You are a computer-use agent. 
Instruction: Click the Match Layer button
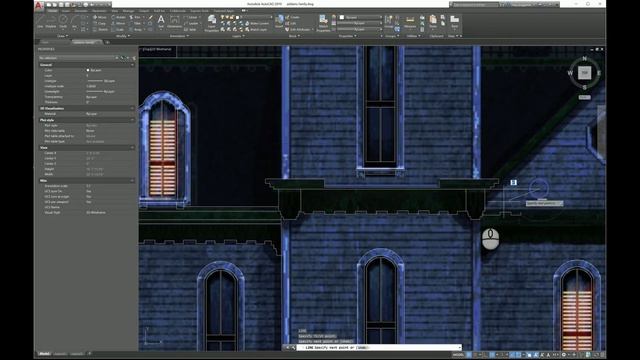[x=256, y=30]
